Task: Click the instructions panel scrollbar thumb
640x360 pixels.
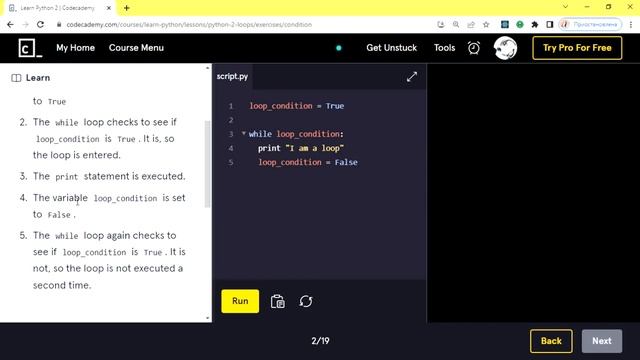Action: click(207, 164)
